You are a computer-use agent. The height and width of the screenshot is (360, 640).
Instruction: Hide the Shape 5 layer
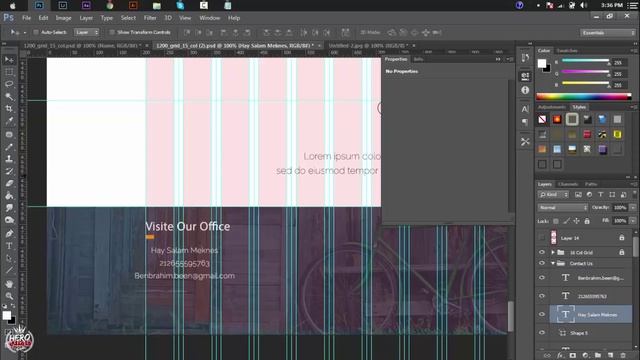542,333
